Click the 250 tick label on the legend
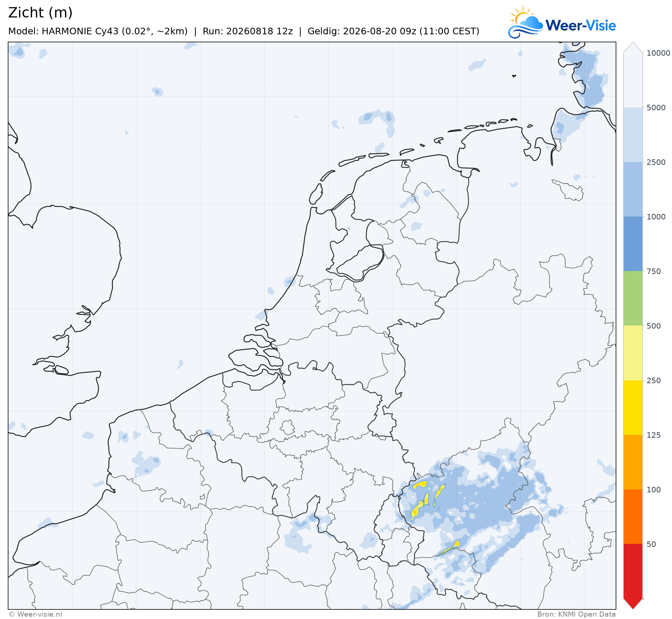672x619 pixels. [x=654, y=380]
